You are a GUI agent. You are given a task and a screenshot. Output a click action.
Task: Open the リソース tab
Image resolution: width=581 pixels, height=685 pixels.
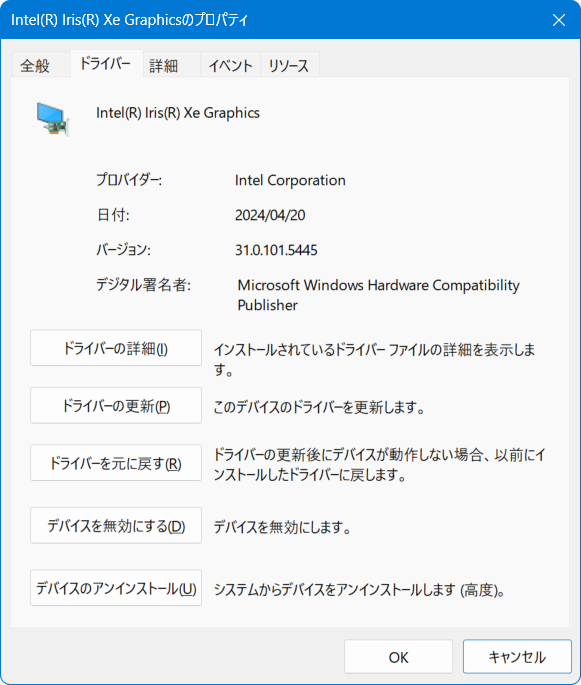click(x=289, y=66)
